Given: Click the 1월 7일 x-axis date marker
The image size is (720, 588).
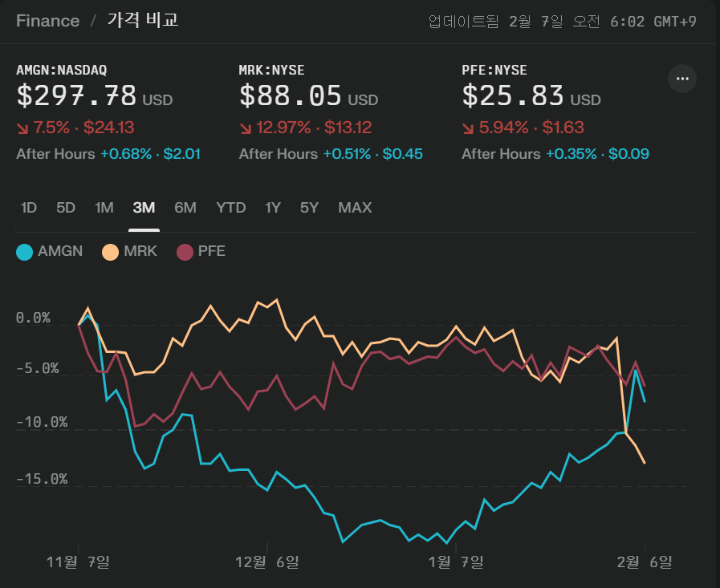Looking at the screenshot, I should (x=456, y=562).
